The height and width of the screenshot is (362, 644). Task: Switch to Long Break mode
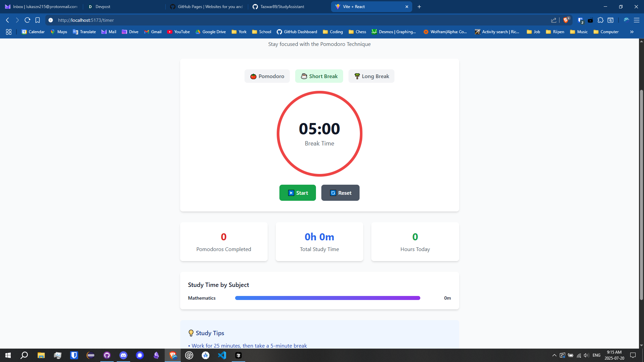371,76
